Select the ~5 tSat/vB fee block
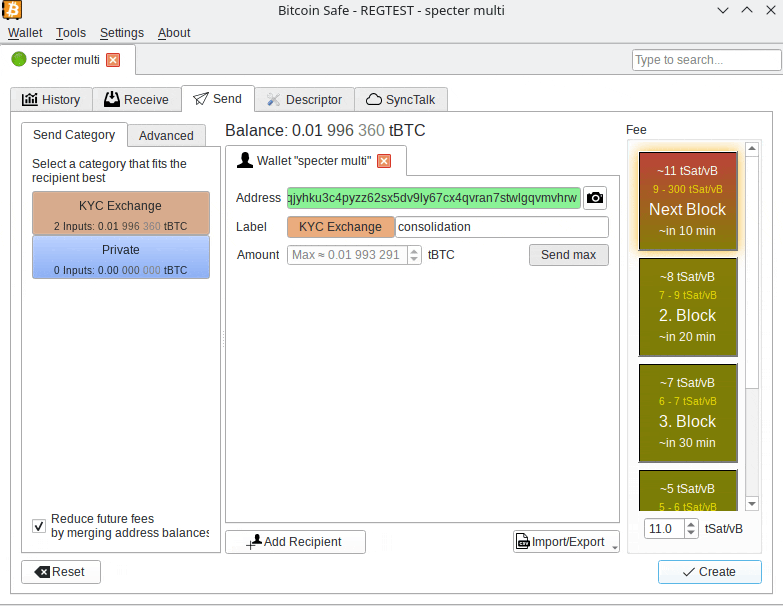Image resolution: width=783 pixels, height=606 pixels. (688, 490)
